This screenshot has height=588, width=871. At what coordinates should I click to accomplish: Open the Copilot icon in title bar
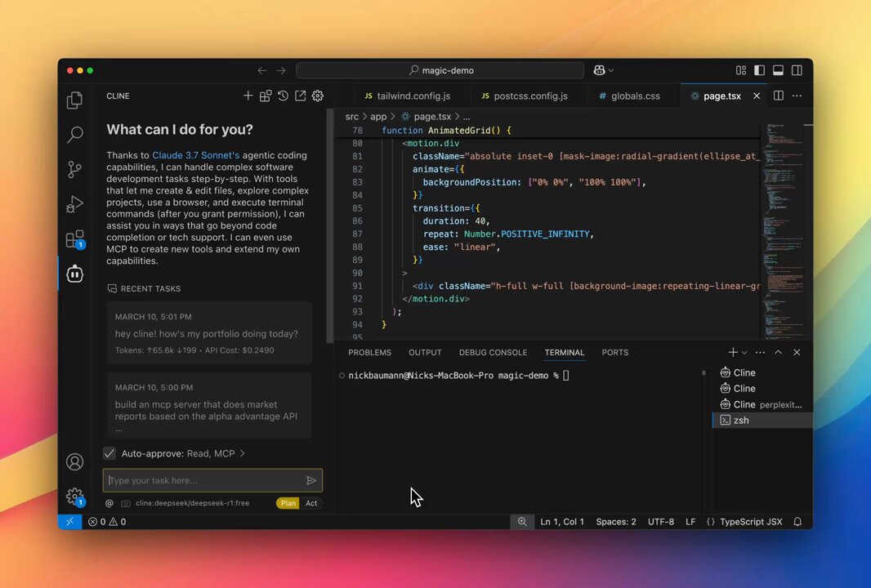click(600, 70)
